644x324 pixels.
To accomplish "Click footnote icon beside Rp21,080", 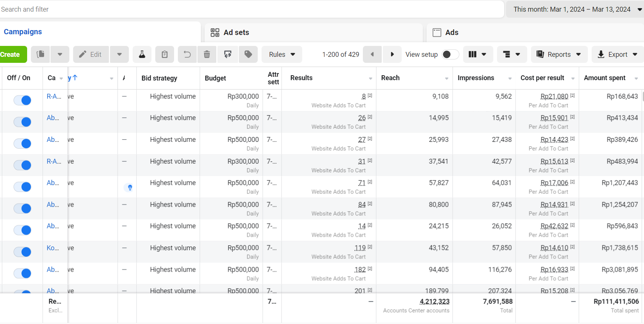I will pyautogui.click(x=572, y=96).
